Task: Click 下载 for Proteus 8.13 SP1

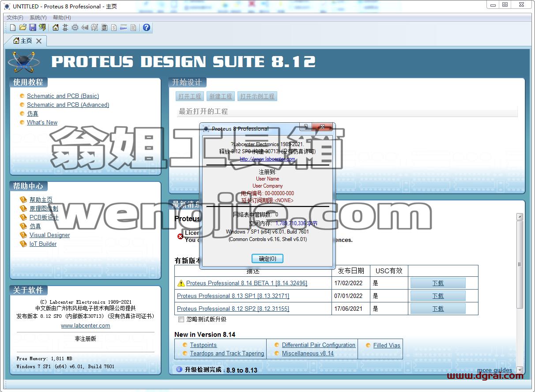Action: (438, 296)
